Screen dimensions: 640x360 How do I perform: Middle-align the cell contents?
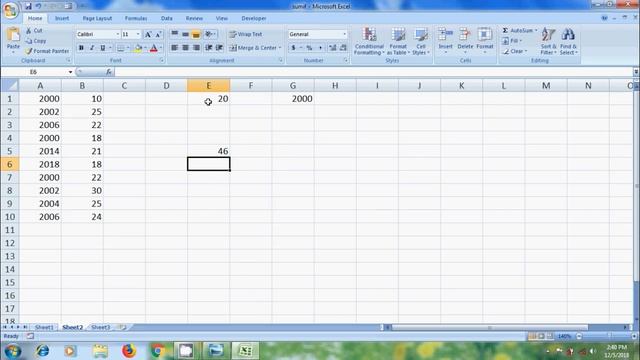click(185, 34)
